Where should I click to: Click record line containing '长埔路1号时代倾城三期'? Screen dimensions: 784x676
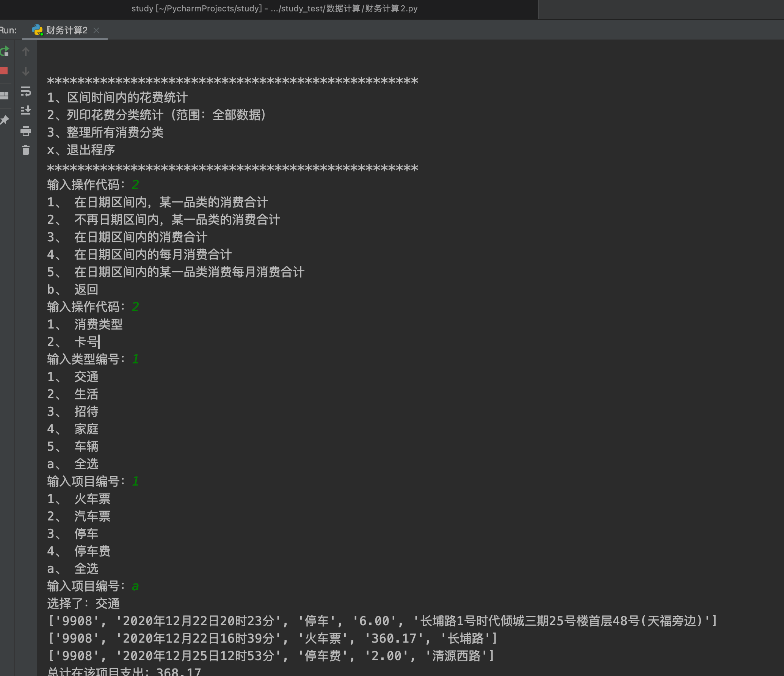(382, 621)
